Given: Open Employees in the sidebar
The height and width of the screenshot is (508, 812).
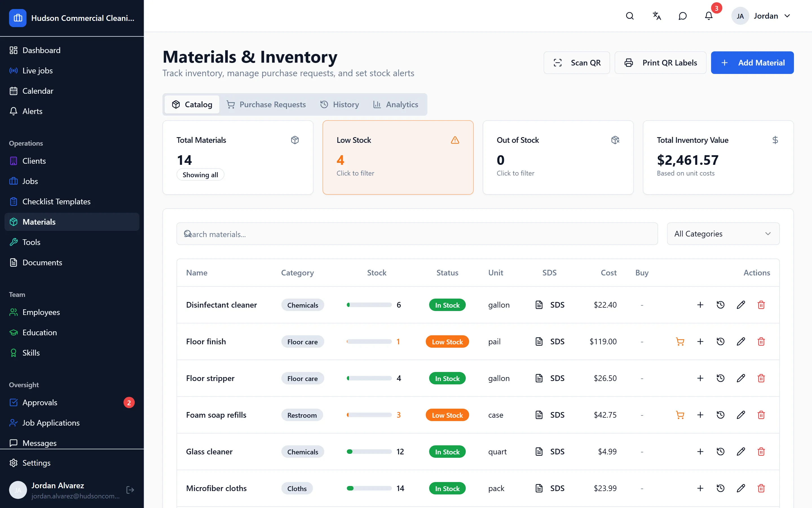Looking at the screenshot, I should [72, 312].
